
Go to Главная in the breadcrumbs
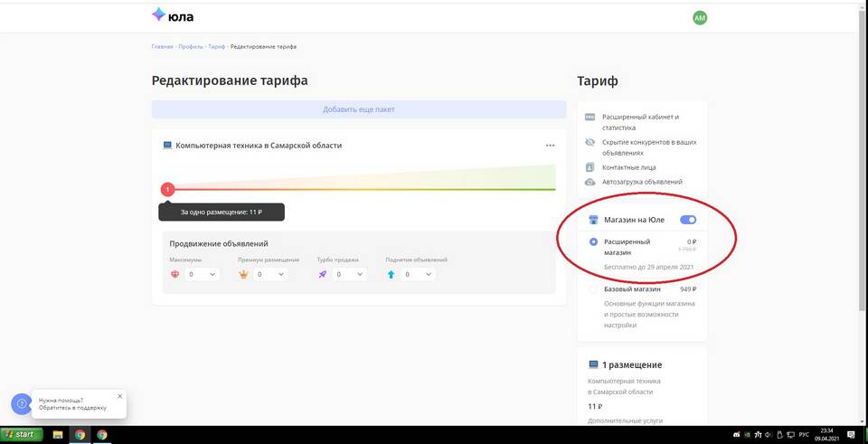[162, 46]
